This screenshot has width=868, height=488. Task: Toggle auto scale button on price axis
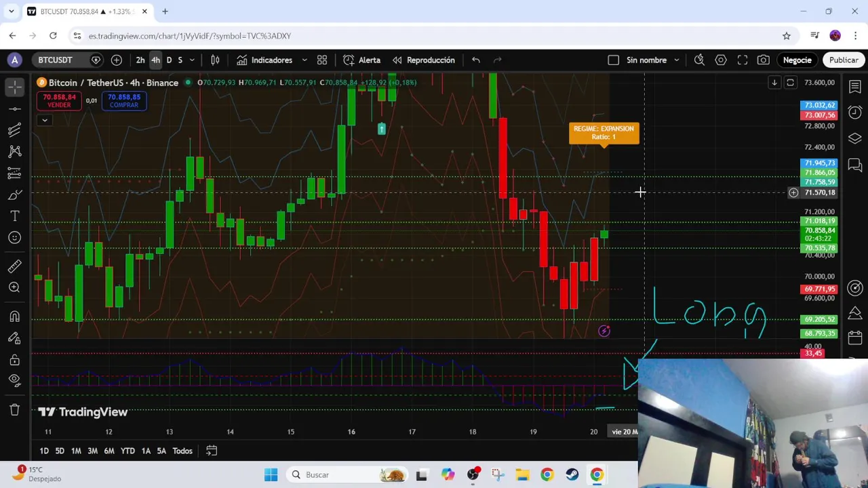click(x=790, y=83)
